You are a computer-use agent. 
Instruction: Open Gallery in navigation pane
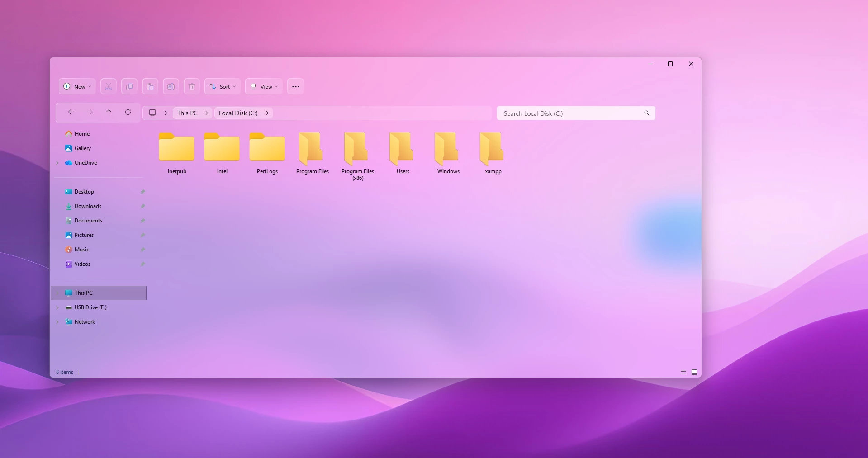[82, 148]
